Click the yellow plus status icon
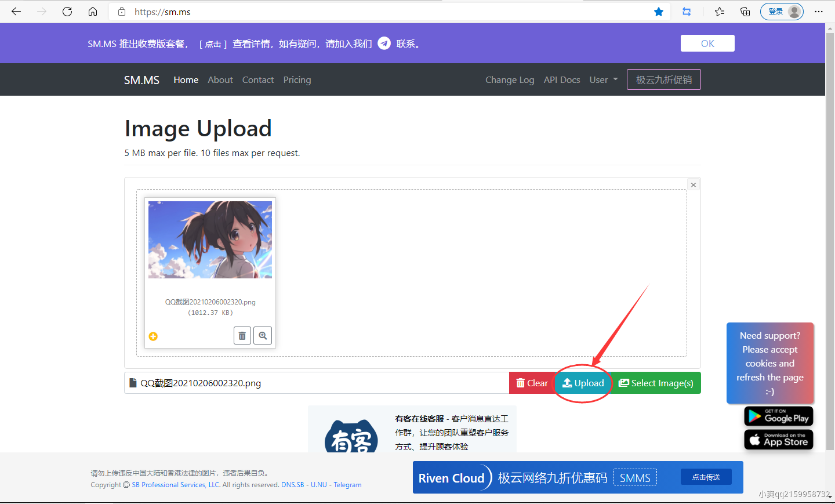 click(x=153, y=336)
